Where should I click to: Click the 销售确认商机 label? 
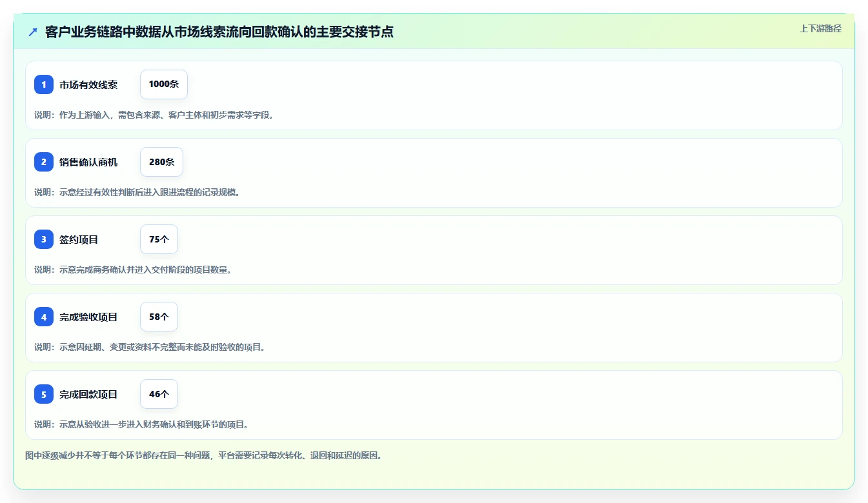pyautogui.click(x=88, y=162)
